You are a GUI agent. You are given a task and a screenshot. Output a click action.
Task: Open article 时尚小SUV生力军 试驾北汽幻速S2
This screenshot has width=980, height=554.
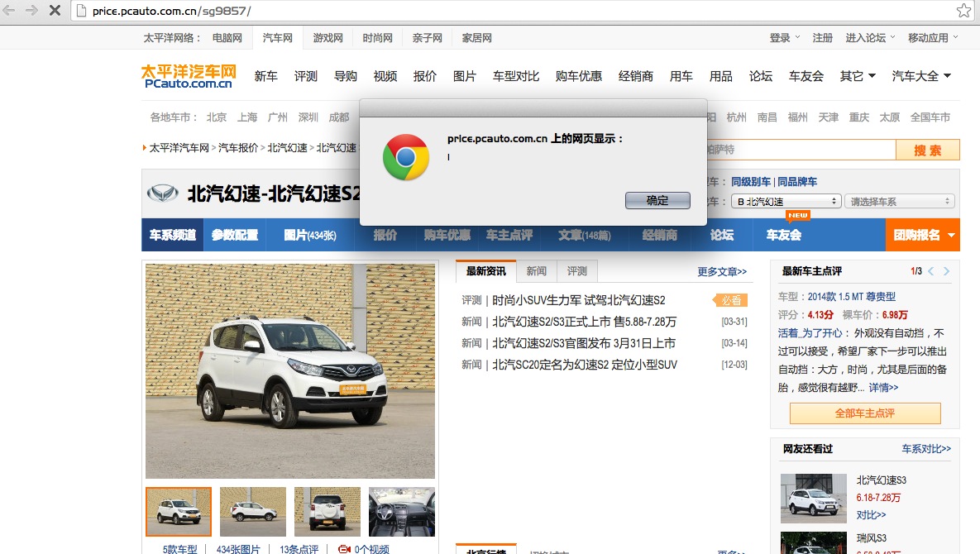point(579,300)
